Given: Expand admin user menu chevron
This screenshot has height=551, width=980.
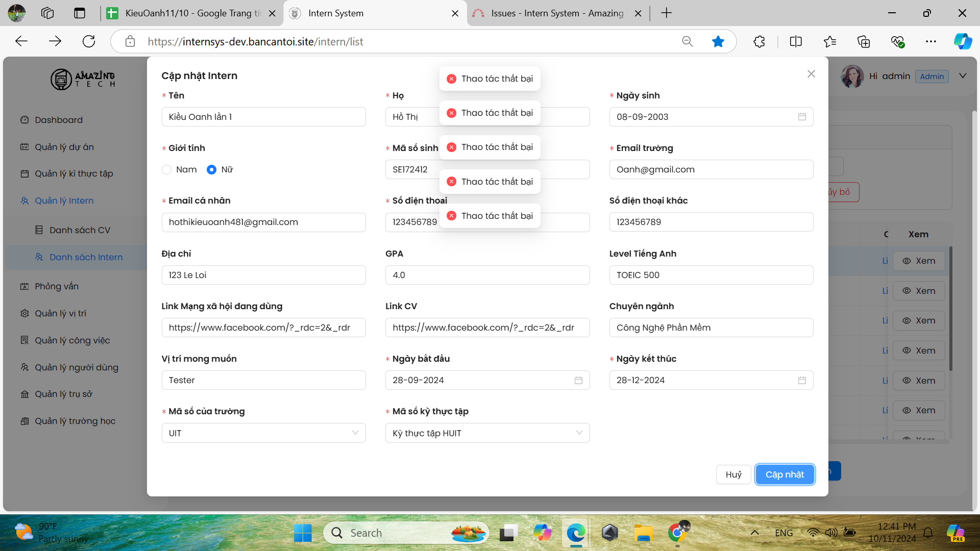Looking at the screenshot, I should (963, 76).
